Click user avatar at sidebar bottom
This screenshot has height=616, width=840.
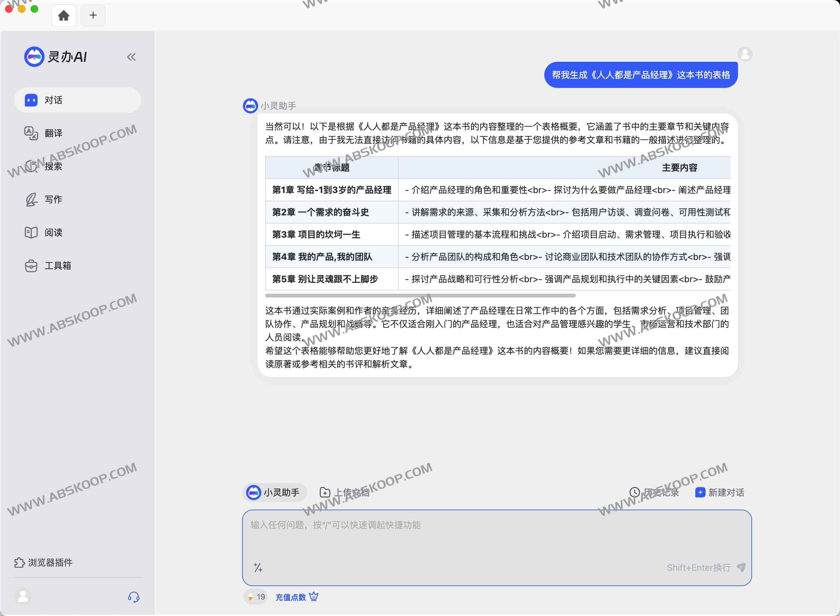pos(23,596)
